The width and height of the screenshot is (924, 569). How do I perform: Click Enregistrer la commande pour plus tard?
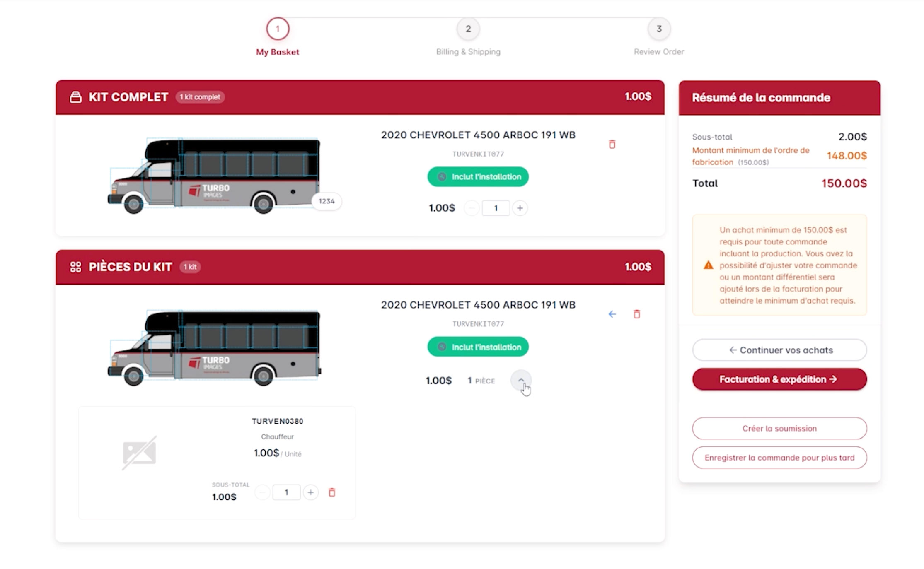[x=779, y=458]
